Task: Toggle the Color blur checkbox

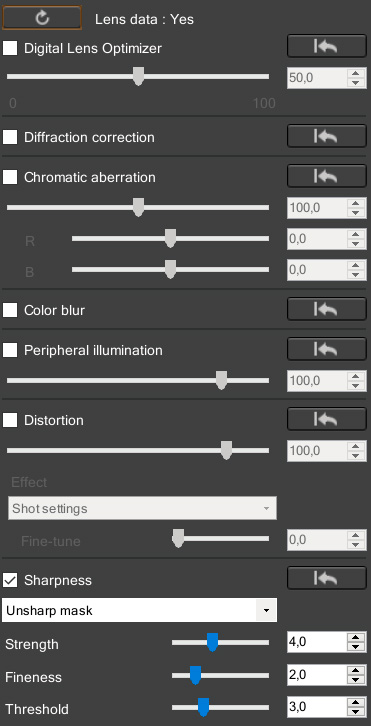Action: 10,310
